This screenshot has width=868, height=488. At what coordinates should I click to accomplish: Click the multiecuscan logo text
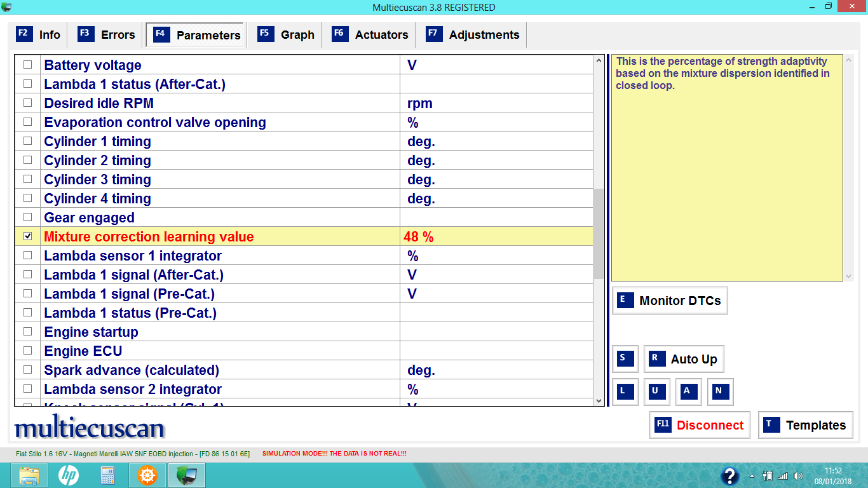tap(90, 428)
